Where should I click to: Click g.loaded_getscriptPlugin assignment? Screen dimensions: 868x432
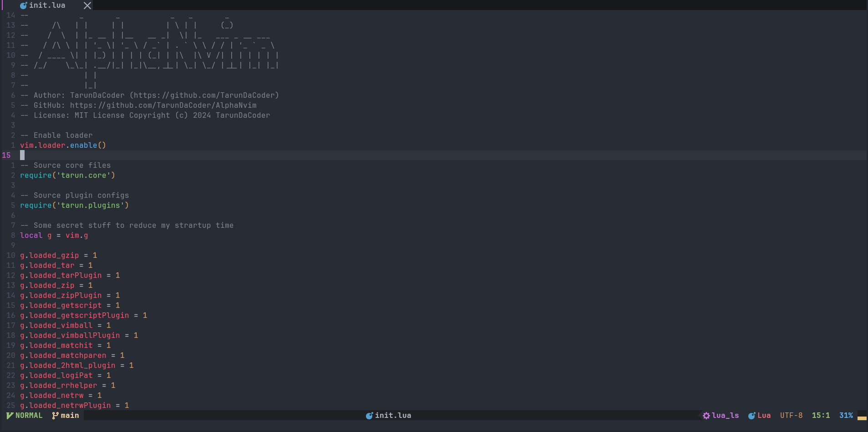tap(84, 316)
